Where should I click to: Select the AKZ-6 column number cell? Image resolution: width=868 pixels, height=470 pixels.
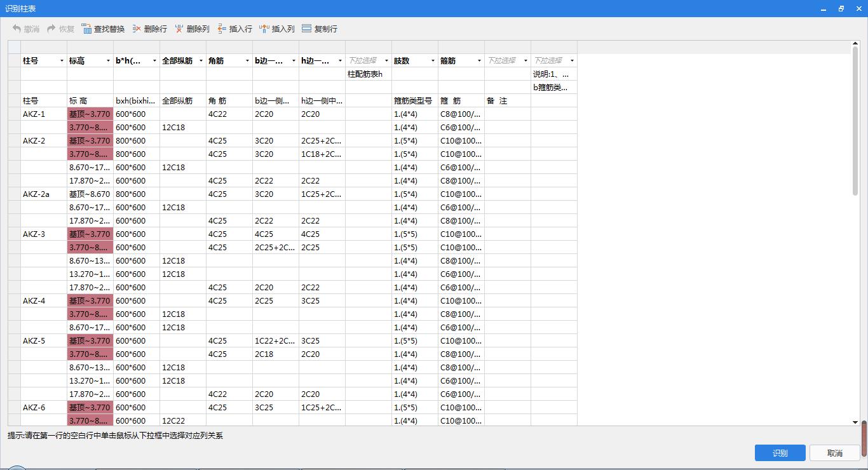44,408
